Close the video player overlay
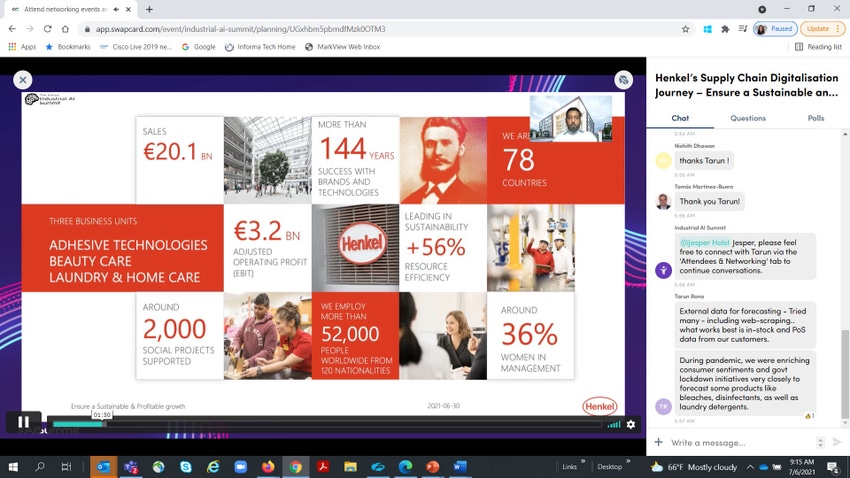The image size is (850, 478). pyautogui.click(x=23, y=80)
